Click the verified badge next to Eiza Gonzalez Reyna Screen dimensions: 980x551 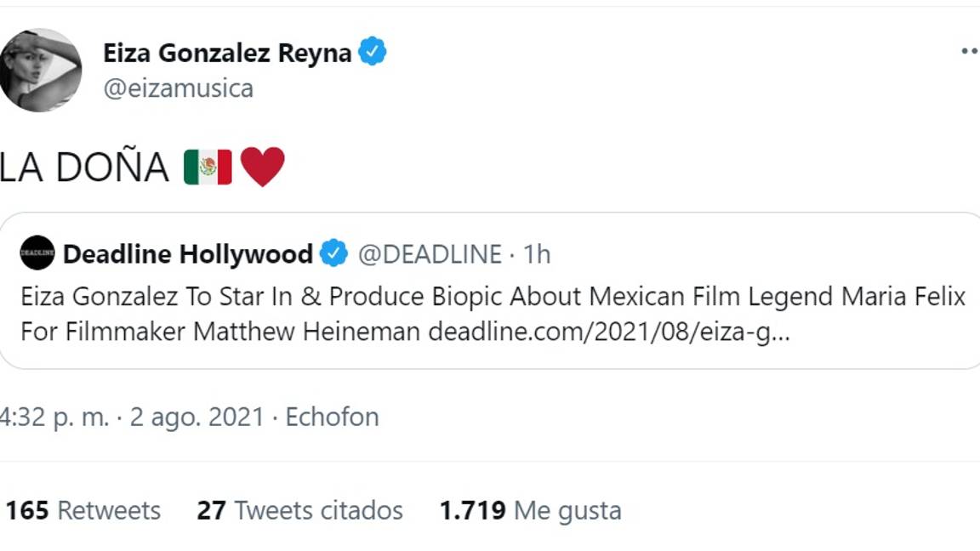[371, 51]
